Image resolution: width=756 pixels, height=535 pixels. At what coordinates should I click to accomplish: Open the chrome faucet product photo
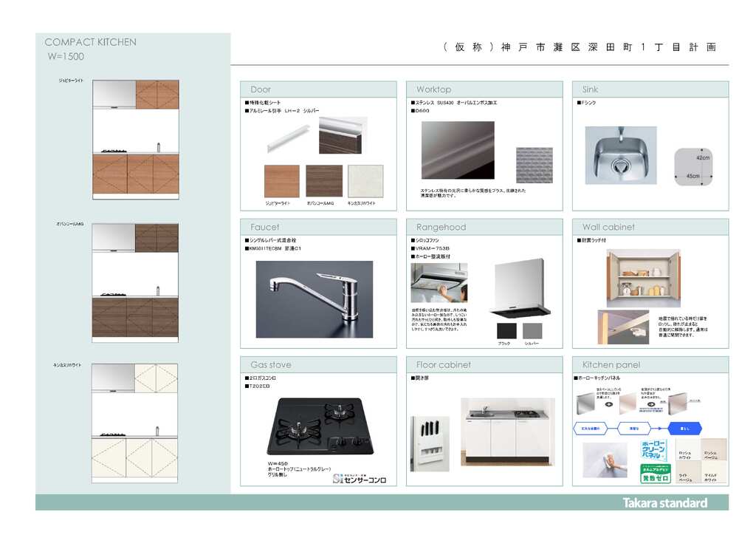(314, 299)
